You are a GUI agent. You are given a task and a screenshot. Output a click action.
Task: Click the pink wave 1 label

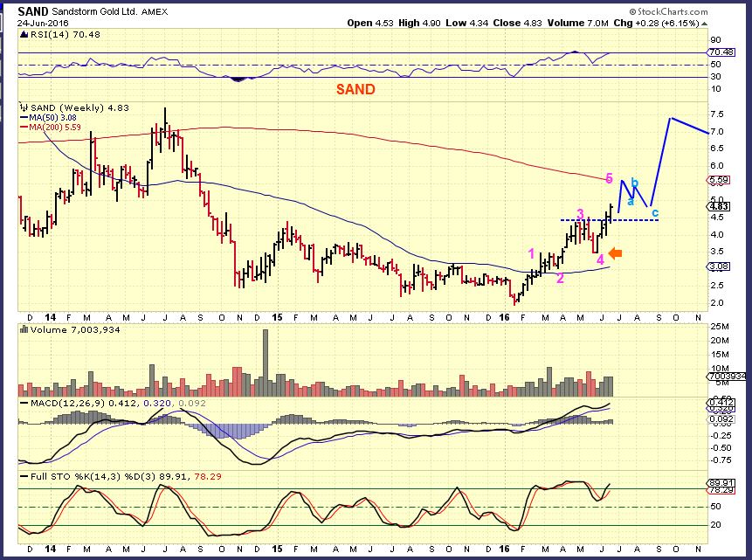(x=531, y=253)
